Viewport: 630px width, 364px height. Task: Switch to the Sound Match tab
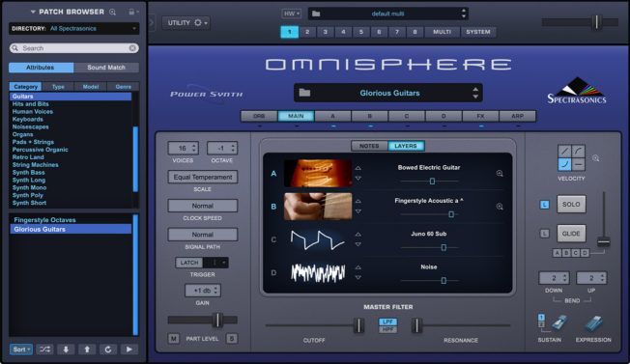pos(106,68)
